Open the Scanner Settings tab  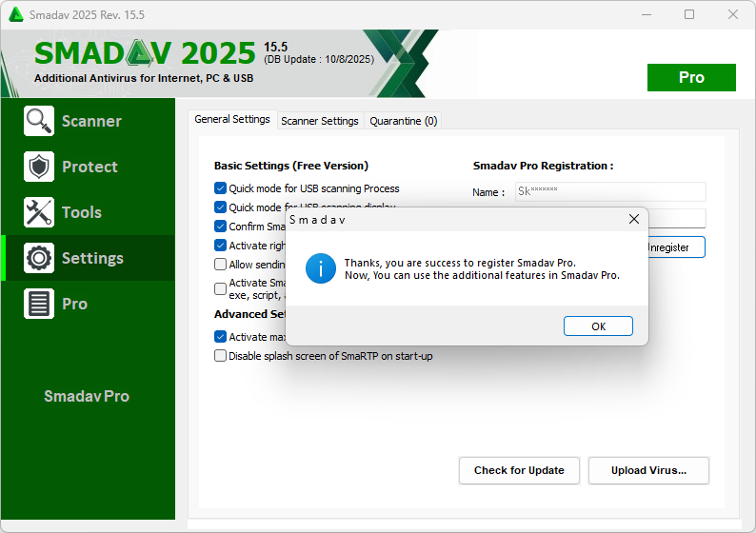[320, 121]
